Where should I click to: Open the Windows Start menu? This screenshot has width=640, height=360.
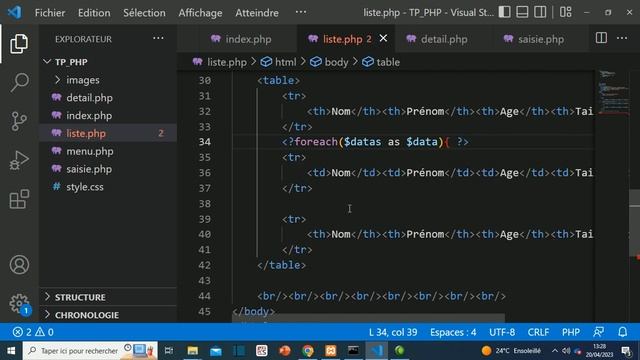11,351
